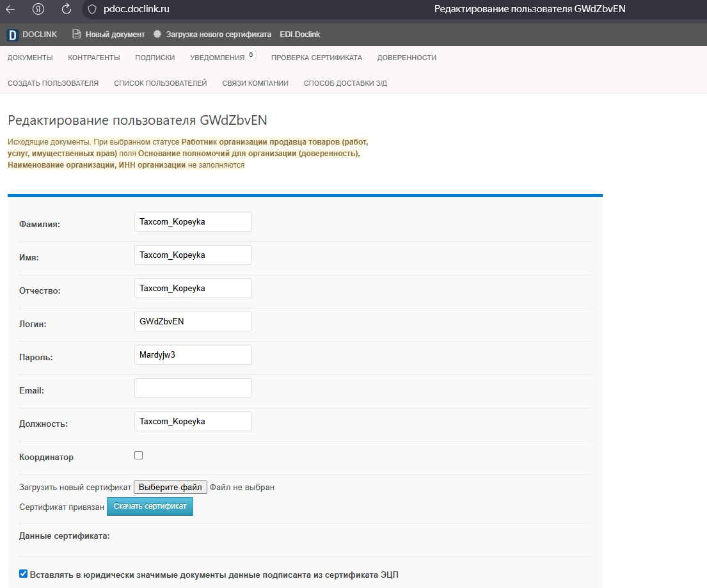Open Загрузка нового сертификата link

coord(218,35)
